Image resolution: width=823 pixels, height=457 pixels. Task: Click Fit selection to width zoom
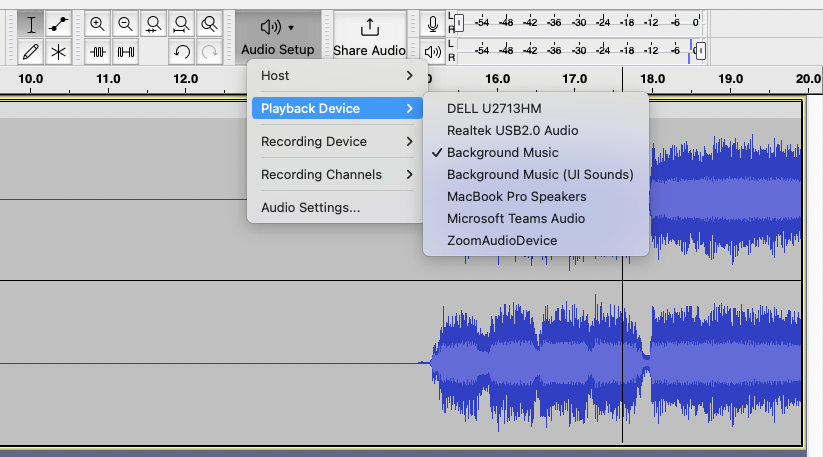(x=153, y=24)
